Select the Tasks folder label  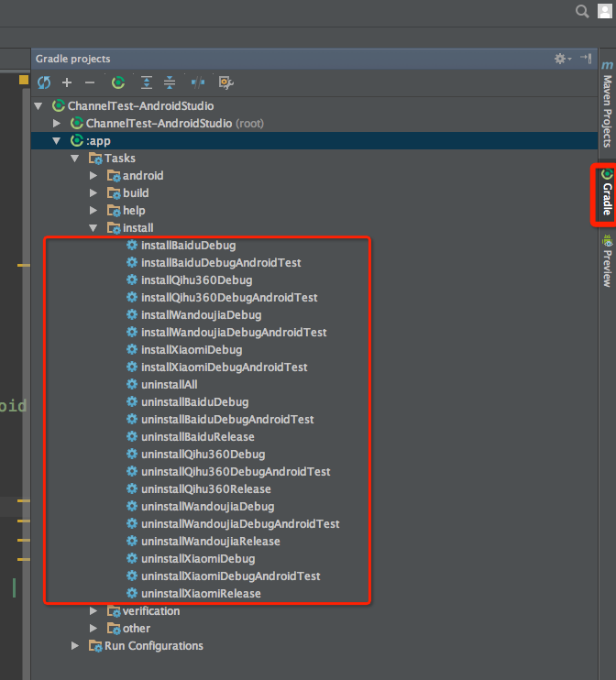click(x=120, y=159)
